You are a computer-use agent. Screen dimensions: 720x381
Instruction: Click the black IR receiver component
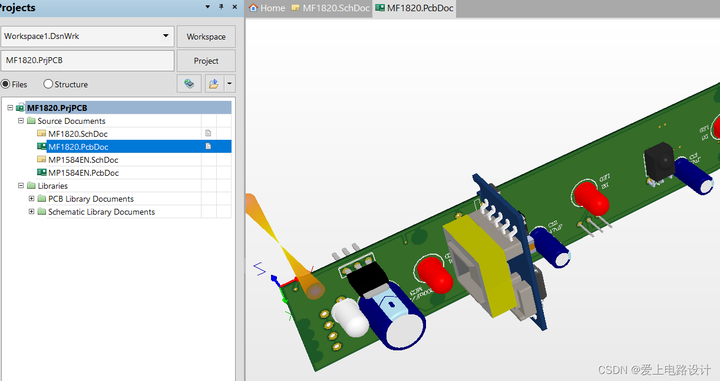660,162
